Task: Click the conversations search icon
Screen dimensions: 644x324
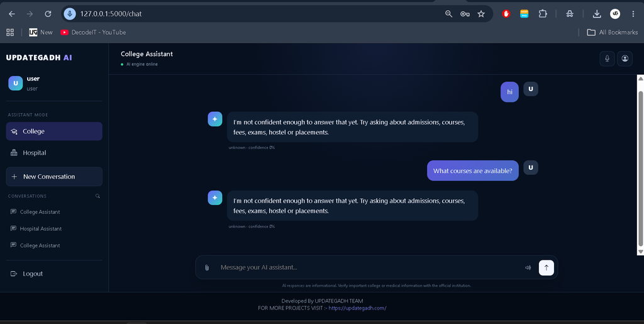Action: click(x=97, y=196)
